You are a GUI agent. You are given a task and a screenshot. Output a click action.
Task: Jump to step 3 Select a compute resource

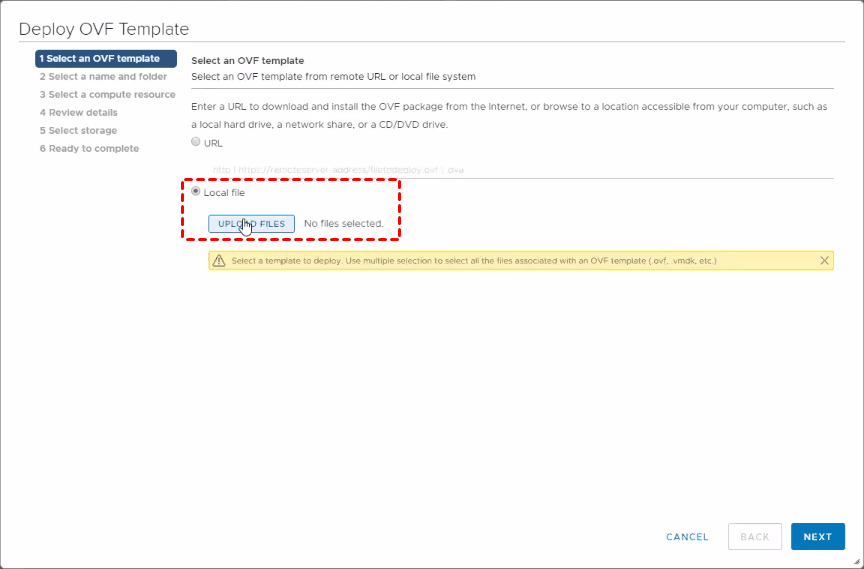[107, 95]
